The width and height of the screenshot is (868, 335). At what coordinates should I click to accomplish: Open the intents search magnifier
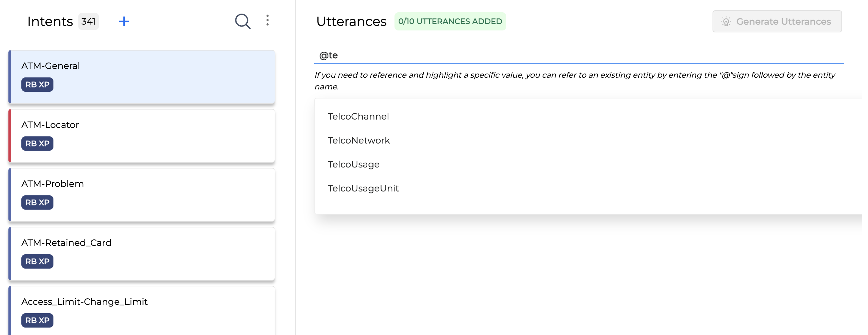click(x=242, y=22)
